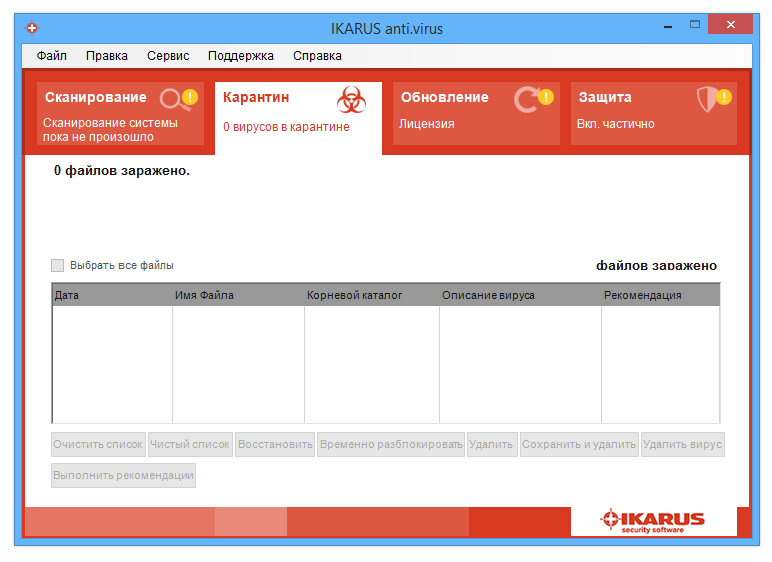This screenshot has height=562, width=772.
Task: Switch to the Обновление tab
Action: click(476, 114)
